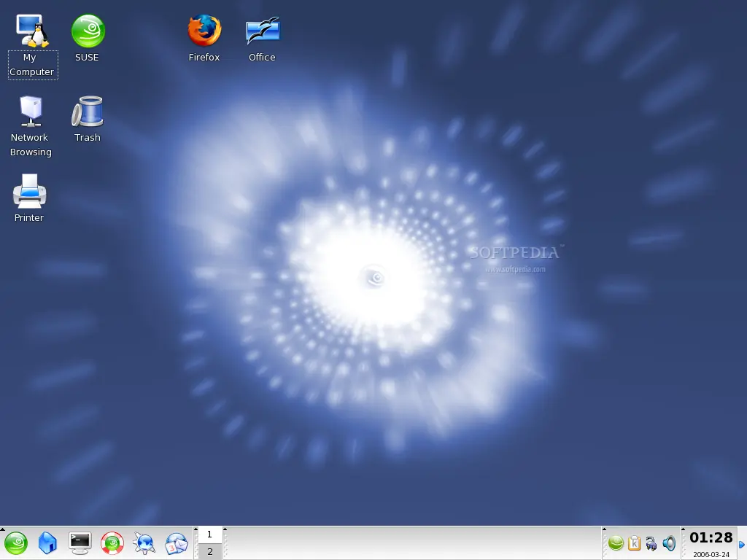Click the power plug tray icon

651,543
